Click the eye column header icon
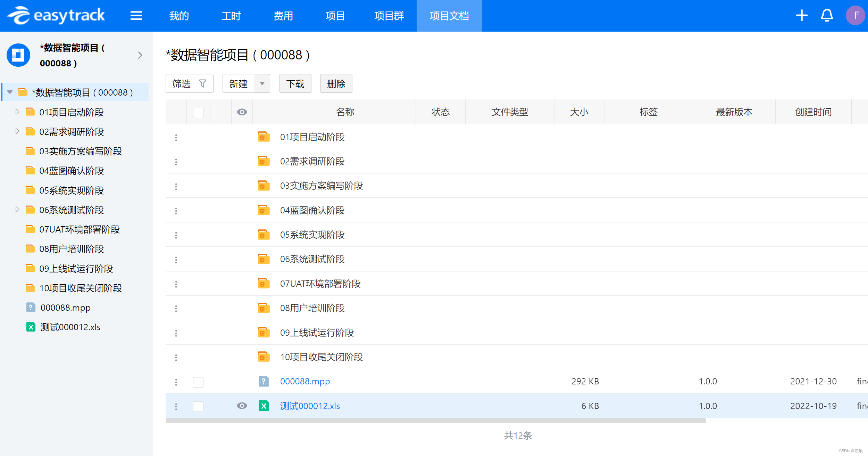 tap(242, 112)
